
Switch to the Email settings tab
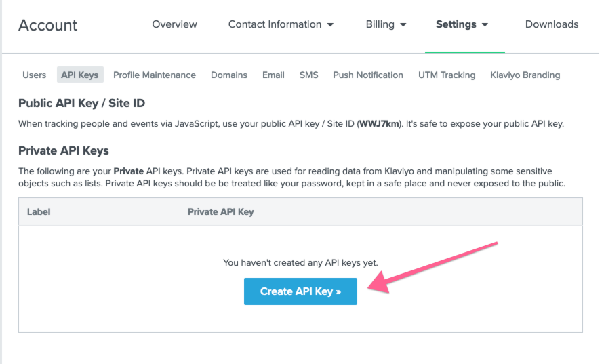(x=273, y=75)
